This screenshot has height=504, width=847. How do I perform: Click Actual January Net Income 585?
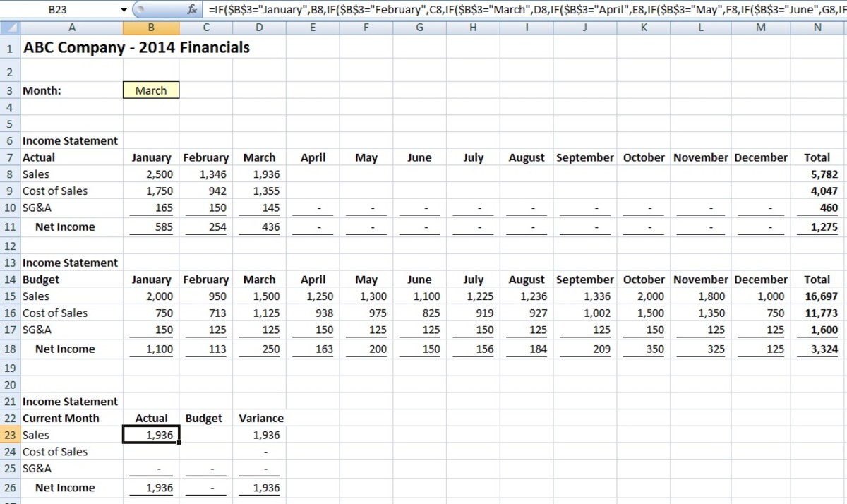point(163,227)
